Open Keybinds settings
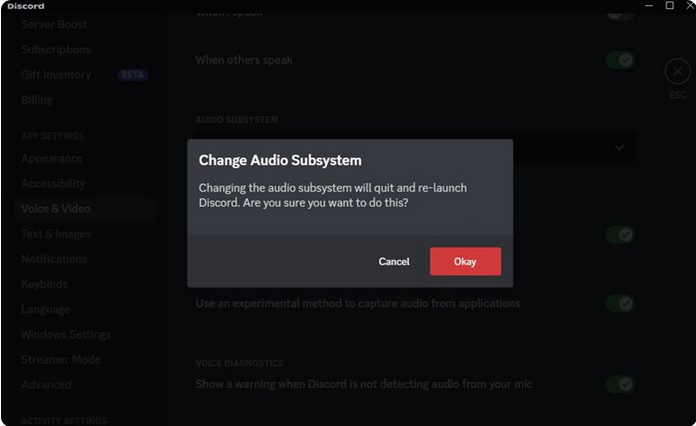Image resolution: width=696 pixels, height=426 pixels. coord(44,284)
